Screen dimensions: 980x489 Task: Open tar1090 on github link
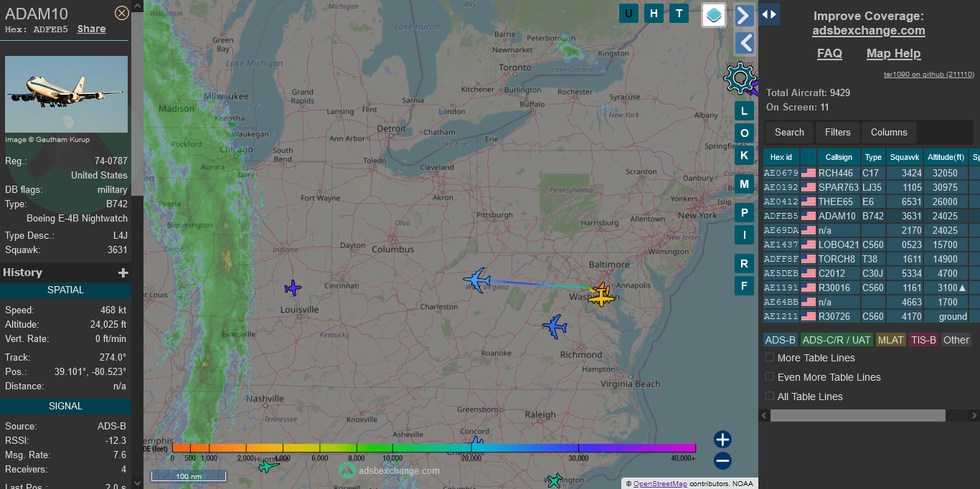point(928,75)
